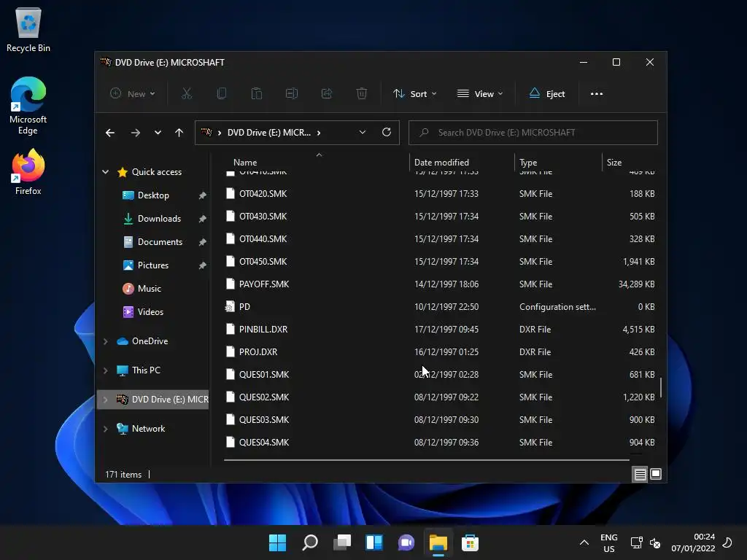This screenshot has width=747, height=560.
Task: Select the PD configuration settings file
Action: tap(440, 307)
